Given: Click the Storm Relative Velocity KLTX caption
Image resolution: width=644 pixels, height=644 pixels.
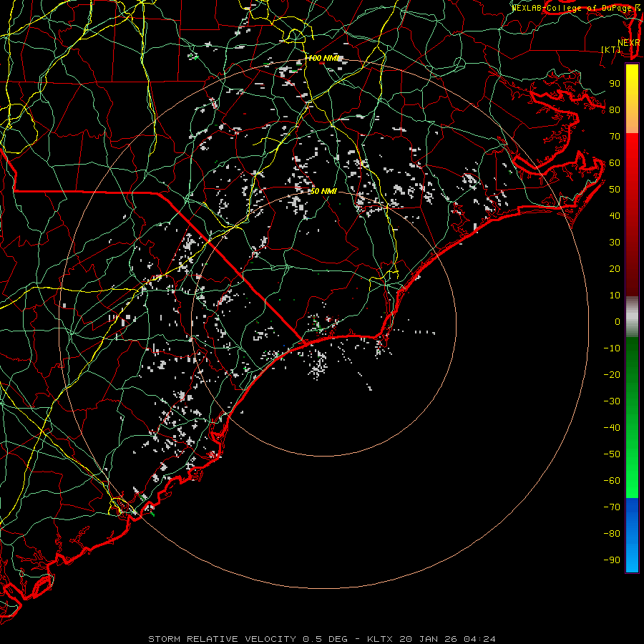Looking at the screenshot, I should [322, 639].
